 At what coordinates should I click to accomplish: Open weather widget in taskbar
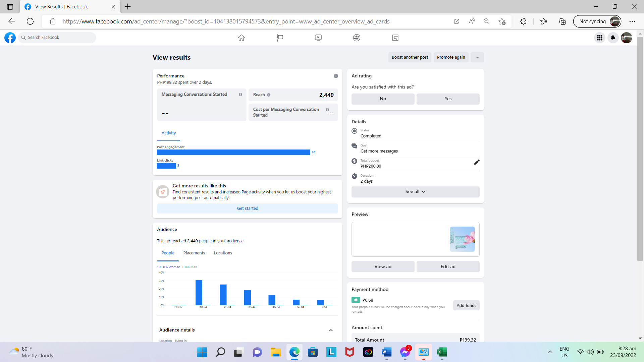click(31, 352)
